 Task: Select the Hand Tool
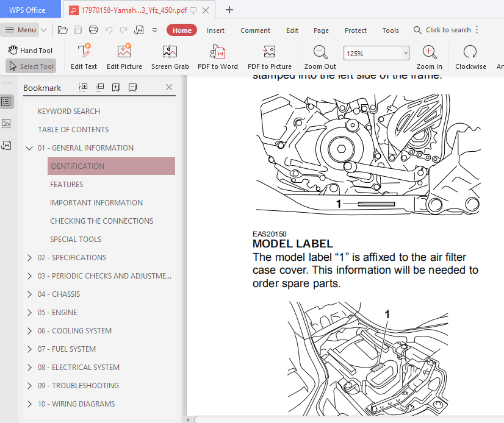click(31, 51)
